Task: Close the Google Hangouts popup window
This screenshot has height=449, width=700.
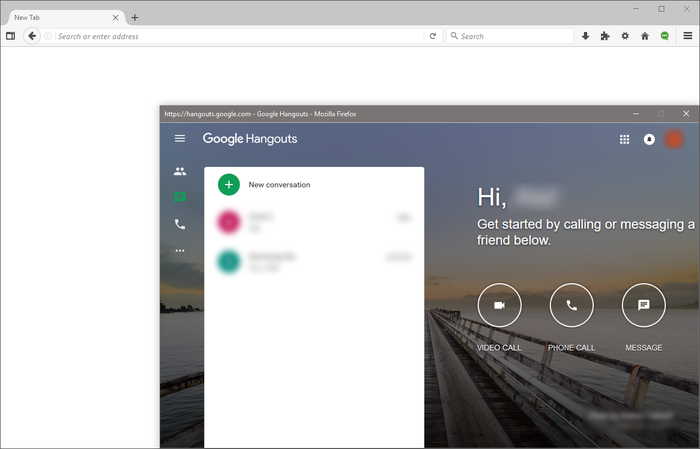Action: (x=686, y=114)
